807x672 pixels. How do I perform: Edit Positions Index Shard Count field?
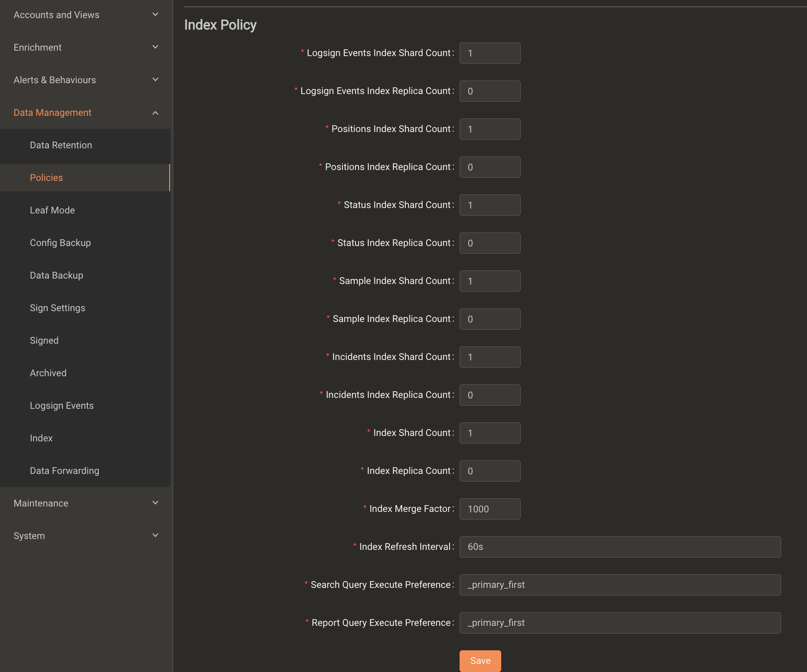pos(490,129)
